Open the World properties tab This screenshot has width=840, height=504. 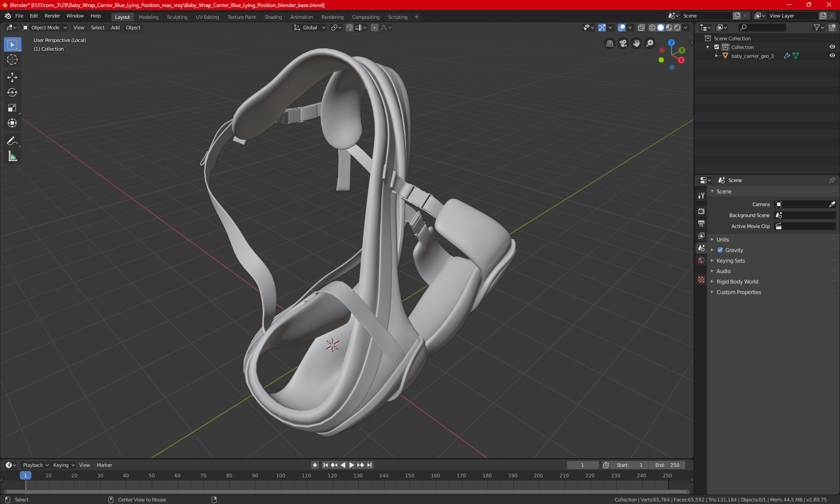pyautogui.click(x=701, y=260)
